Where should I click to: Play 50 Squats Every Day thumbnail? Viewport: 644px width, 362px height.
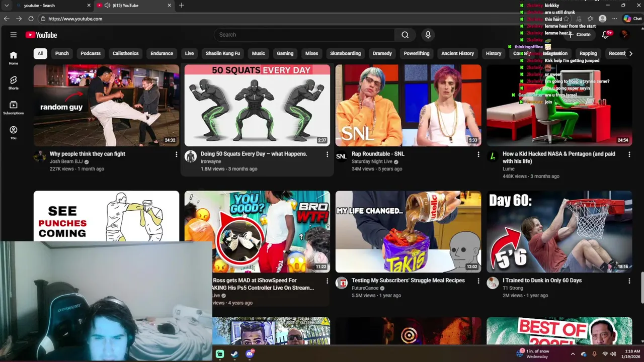click(257, 105)
